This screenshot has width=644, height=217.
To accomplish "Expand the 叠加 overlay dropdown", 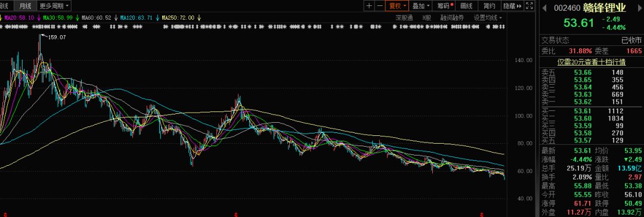I will (421, 6).
